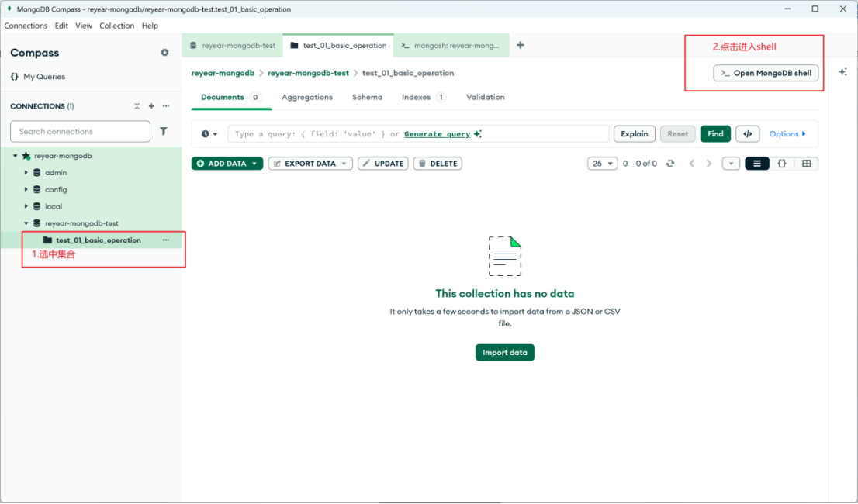Export query to language code icon
Screen dimensions: 858x504
click(748, 134)
